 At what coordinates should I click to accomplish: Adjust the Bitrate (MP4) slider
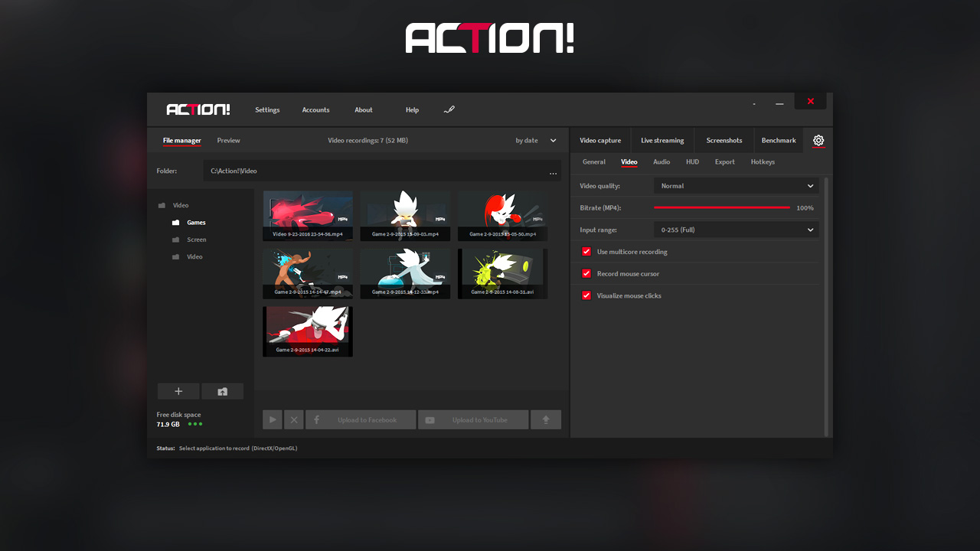[x=722, y=207]
